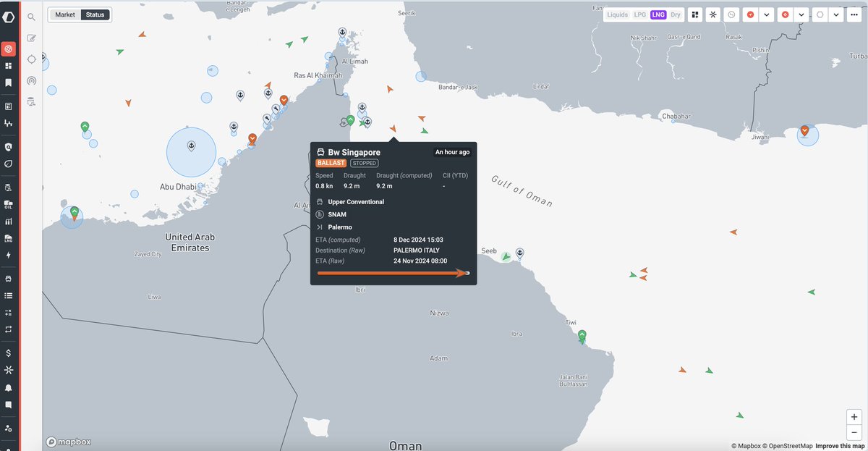
Task: Select the orange marker near Jiwani
Action: click(x=804, y=131)
